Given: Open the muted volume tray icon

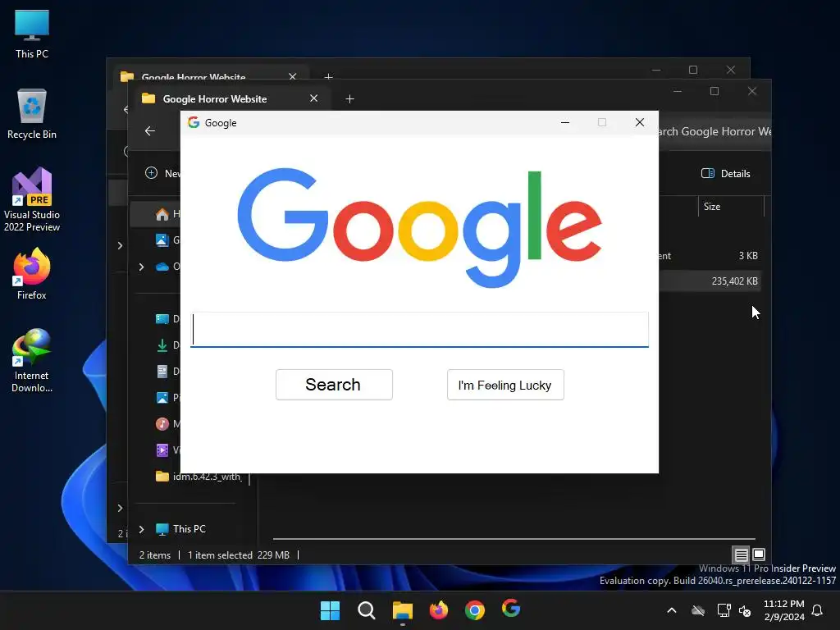Looking at the screenshot, I should pyautogui.click(x=745, y=610).
